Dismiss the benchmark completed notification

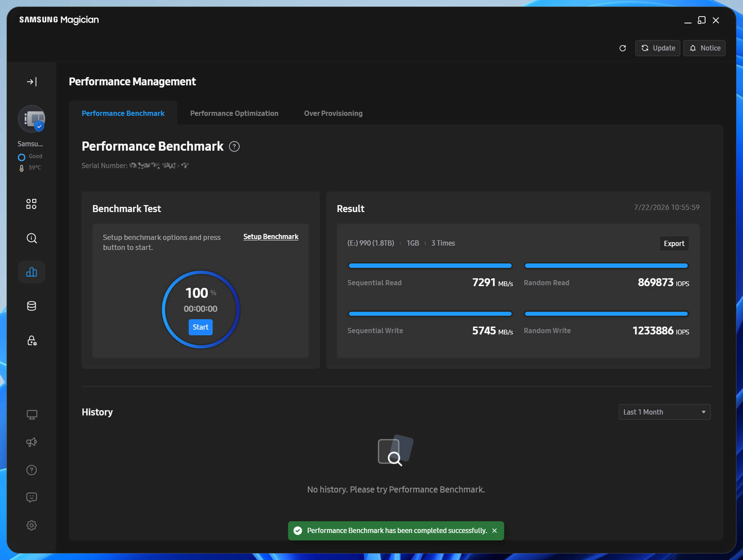pos(495,530)
